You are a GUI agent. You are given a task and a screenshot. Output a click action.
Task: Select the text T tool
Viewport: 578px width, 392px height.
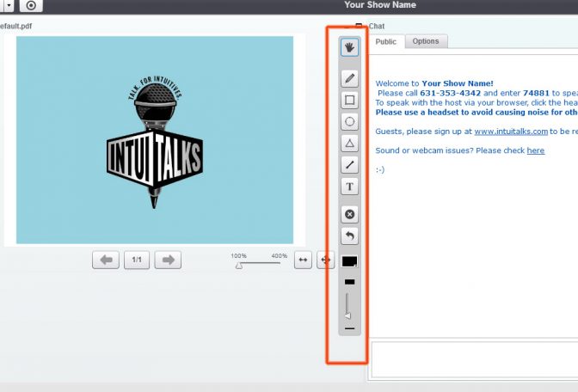349,187
